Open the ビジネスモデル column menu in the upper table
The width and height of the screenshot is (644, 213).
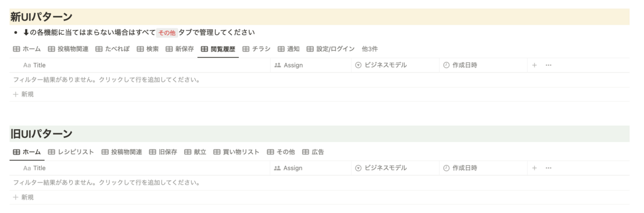(x=395, y=65)
